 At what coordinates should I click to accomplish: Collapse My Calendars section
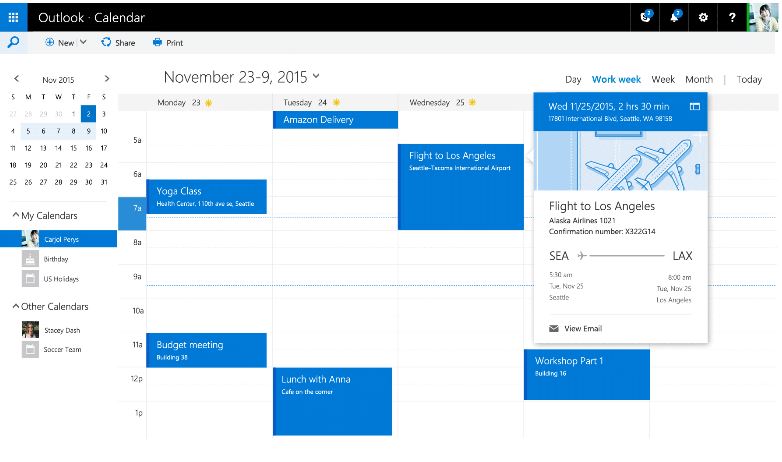(15, 215)
